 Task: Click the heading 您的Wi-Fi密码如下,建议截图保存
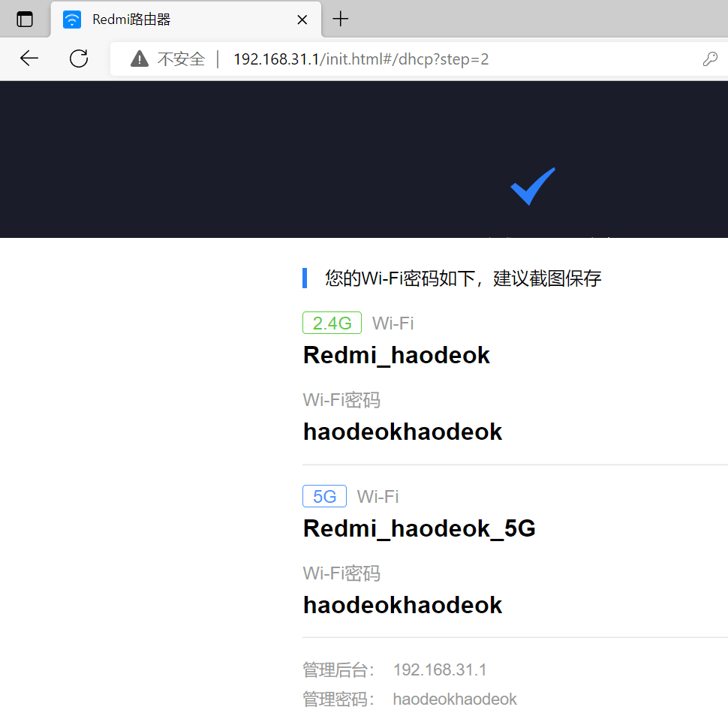463,278
